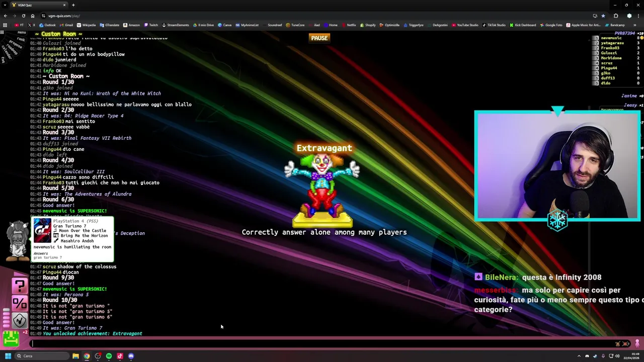Screen dimensions: 644x362
Task: Open the TikTok Studio bookmark
Action: [x=494, y=25]
